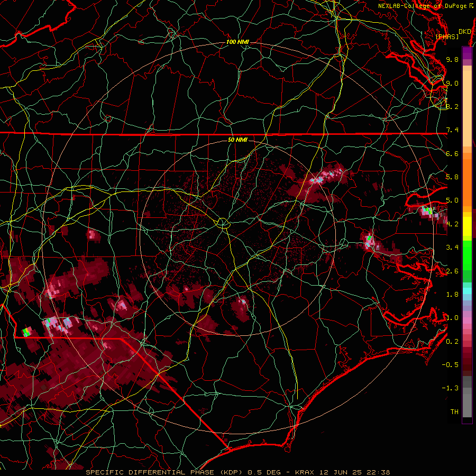This screenshot has height=476, width=476.
Task: Pick the gray segment near TH
Action: 467,405
